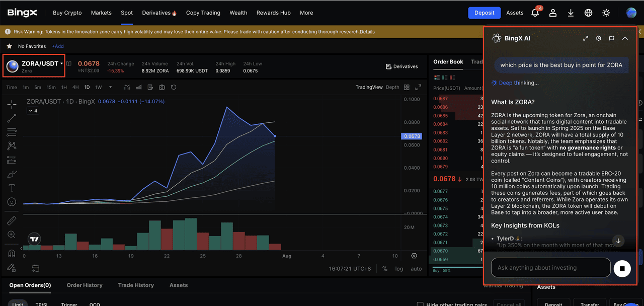Toggle lock all drawing tools

(12, 267)
